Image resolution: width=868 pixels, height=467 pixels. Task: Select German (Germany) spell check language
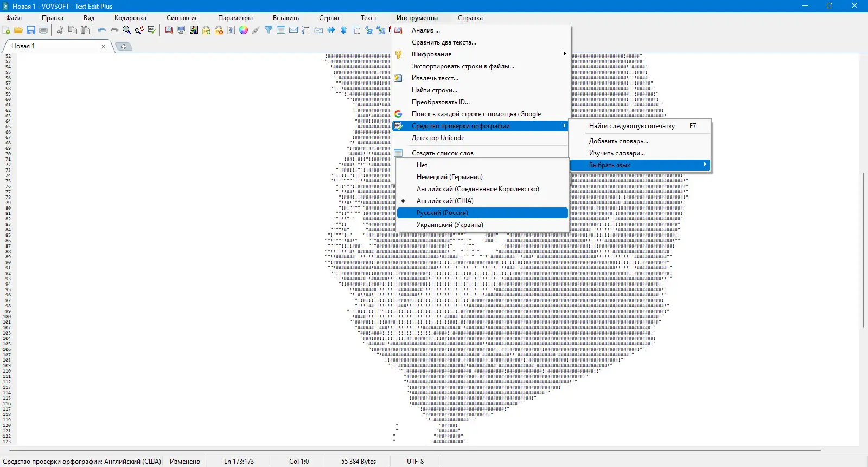coord(482,177)
